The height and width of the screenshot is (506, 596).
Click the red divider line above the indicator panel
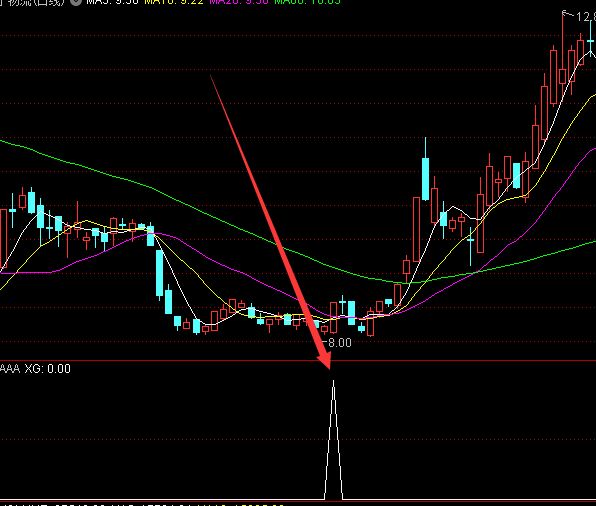click(x=298, y=361)
